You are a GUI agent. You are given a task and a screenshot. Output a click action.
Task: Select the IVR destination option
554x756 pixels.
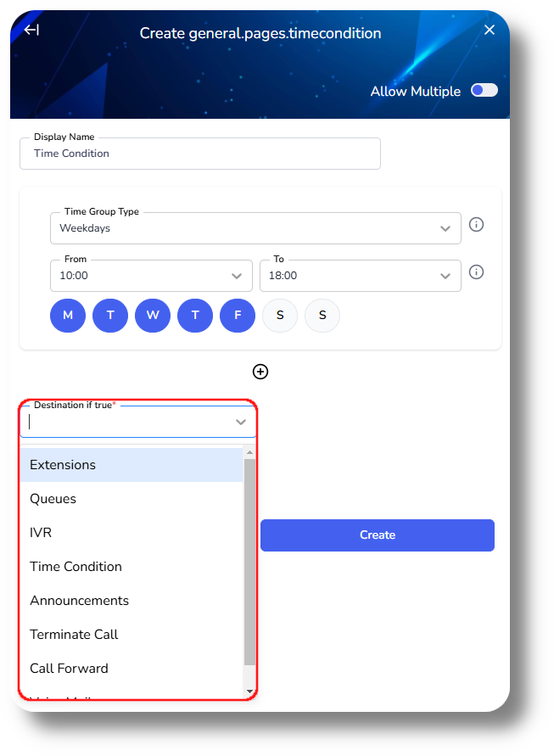pyautogui.click(x=132, y=533)
